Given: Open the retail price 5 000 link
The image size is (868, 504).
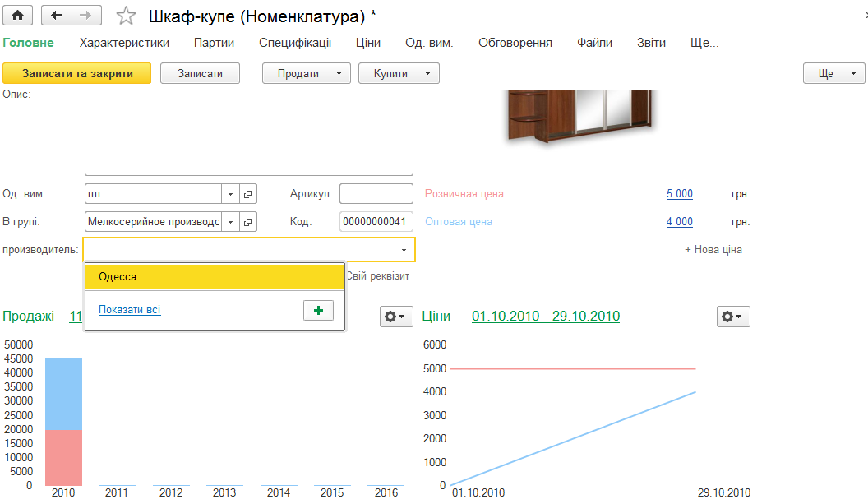Looking at the screenshot, I should [x=680, y=194].
